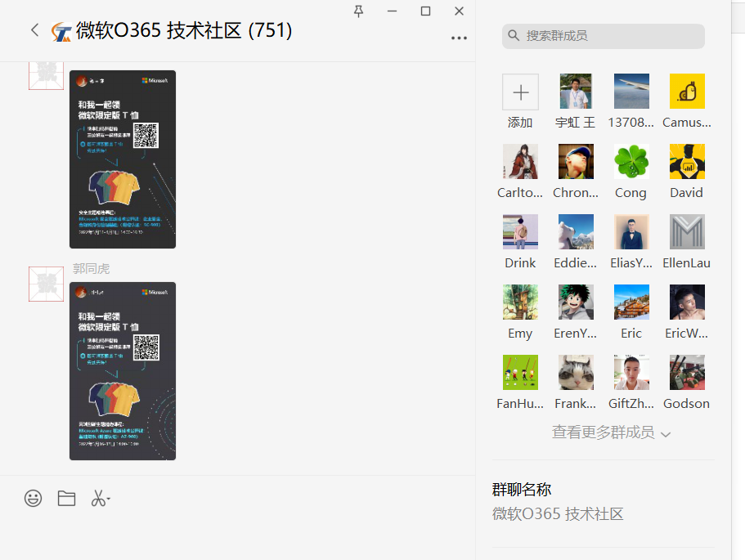
Task: Open the 13708... member avatar
Action: click(x=631, y=92)
